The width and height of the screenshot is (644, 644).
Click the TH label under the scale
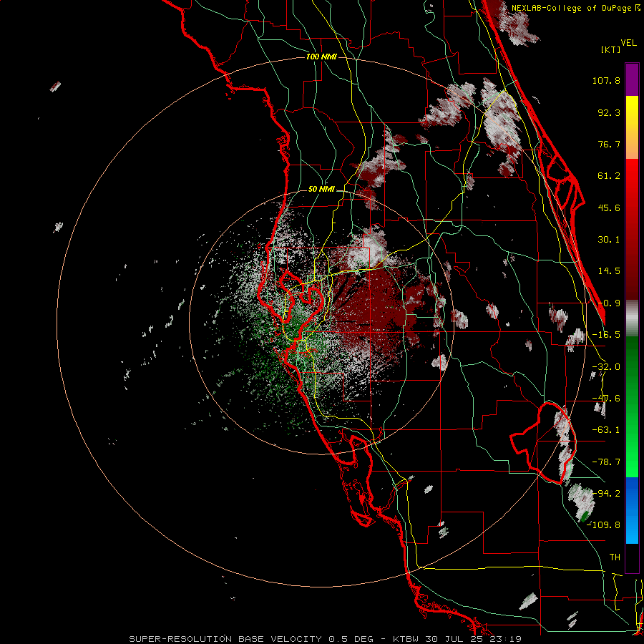[615, 557]
